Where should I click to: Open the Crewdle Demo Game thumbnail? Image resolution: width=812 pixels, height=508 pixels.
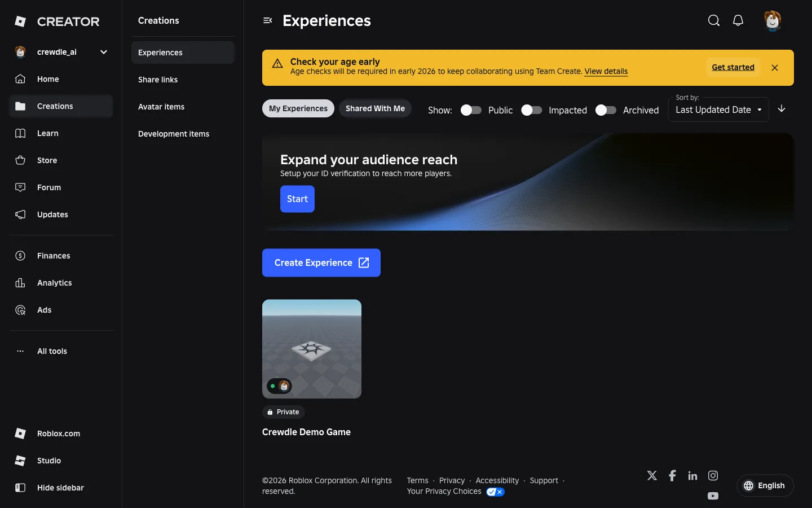[312, 349]
